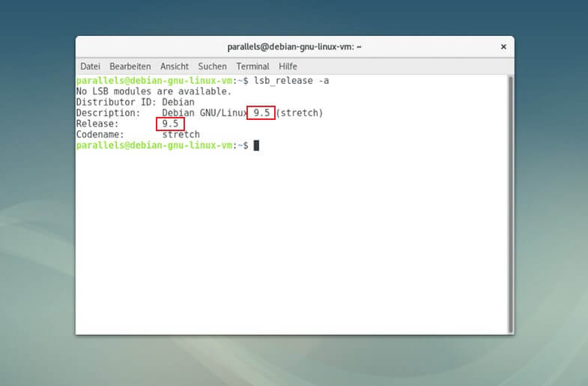The image size is (588, 386).
Task: Click the typed command lsb_release -a
Action: pyautogui.click(x=291, y=81)
